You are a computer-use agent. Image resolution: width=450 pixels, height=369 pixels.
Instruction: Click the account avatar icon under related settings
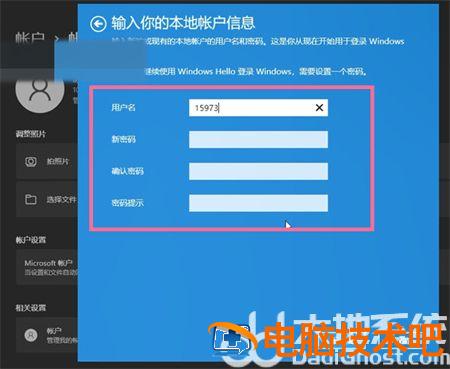pyautogui.click(x=31, y=335)
